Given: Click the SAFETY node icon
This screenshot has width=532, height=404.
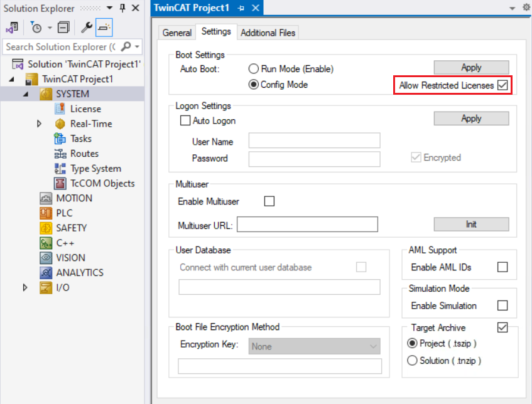Looking at the screenshot, I should pos(46,228).
